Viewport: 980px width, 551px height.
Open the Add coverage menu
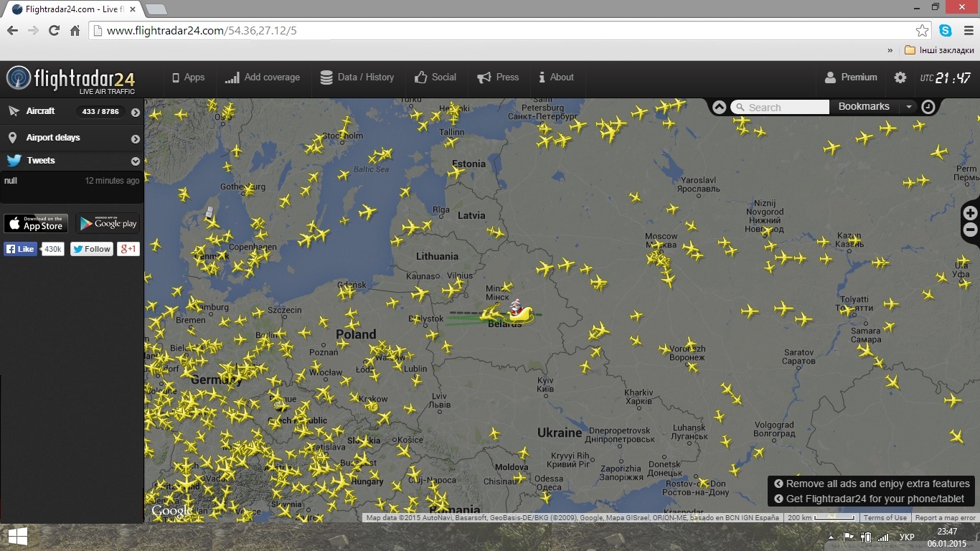[263, 77]
